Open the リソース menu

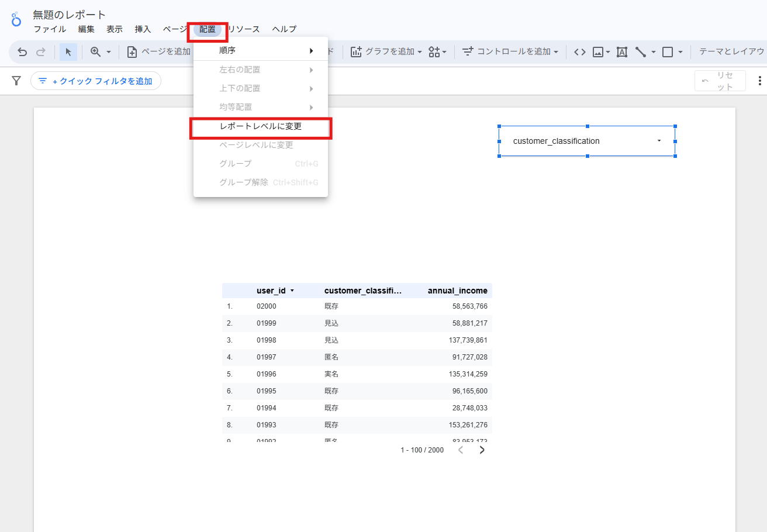point(243,29)
